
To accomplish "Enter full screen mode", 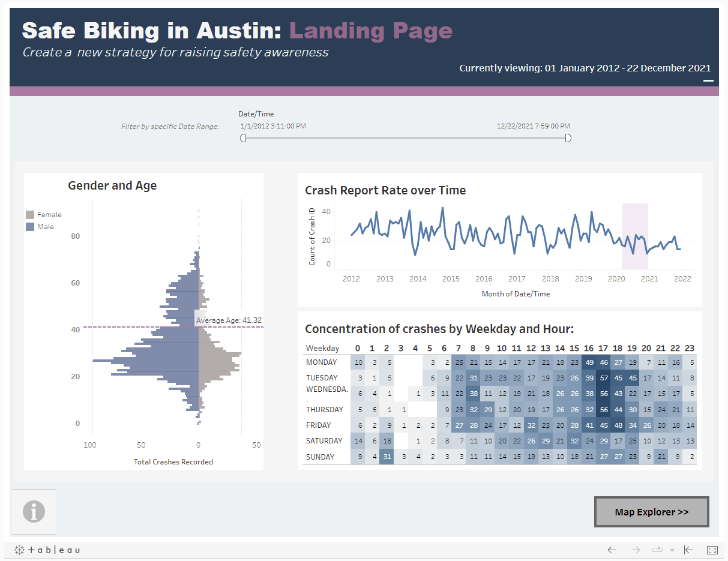I will pyautogui.click(x=712, y=550).
